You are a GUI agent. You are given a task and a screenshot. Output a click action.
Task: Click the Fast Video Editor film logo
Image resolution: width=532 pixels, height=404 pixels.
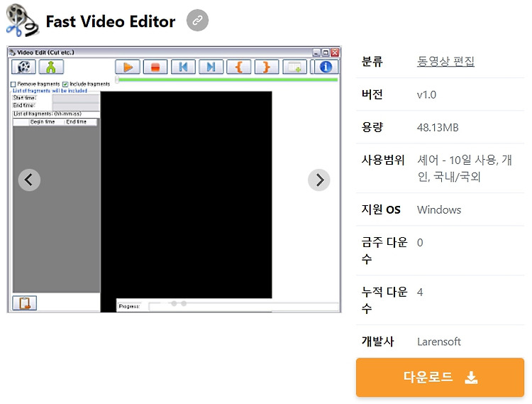[x=22, y=21]
